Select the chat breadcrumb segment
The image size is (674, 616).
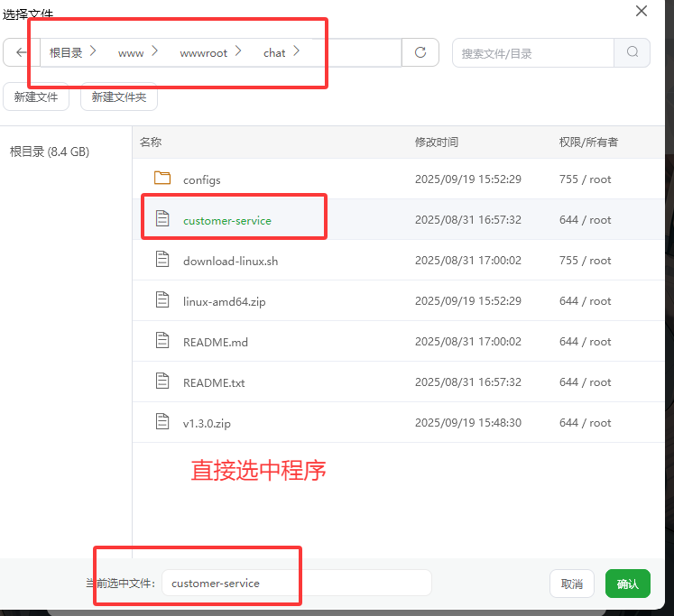[x=274, y=53]
